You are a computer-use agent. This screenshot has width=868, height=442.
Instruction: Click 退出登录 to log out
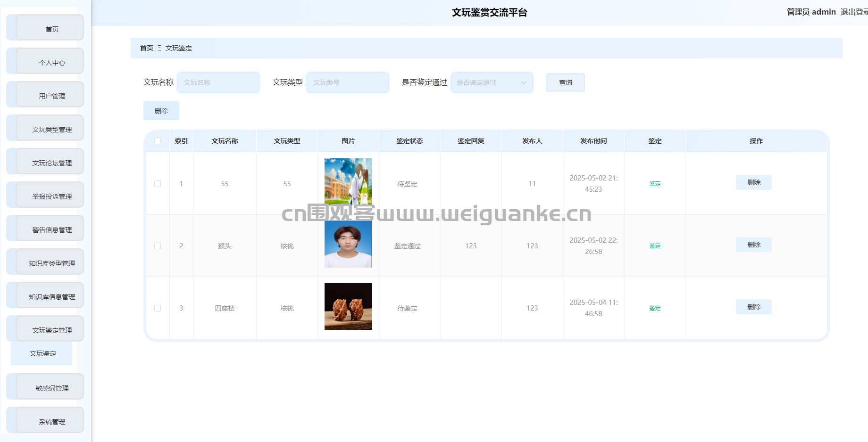click(853, 12)
